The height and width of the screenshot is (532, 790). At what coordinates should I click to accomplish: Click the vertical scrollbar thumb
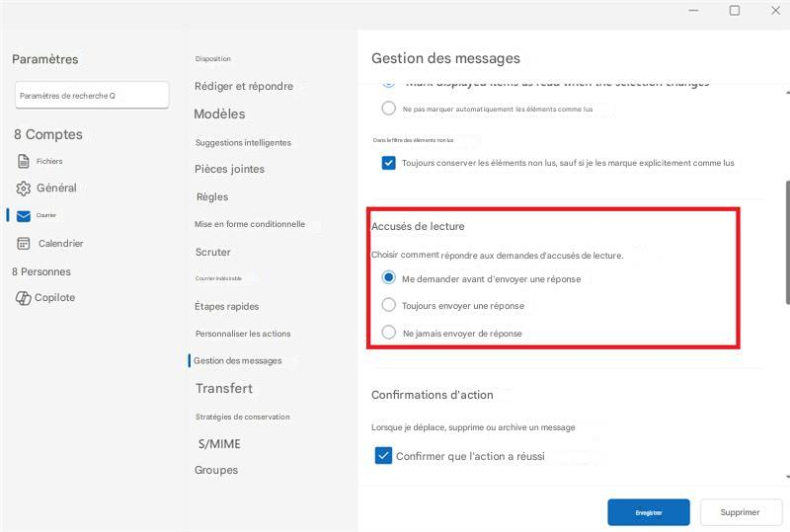click(787, 242)
